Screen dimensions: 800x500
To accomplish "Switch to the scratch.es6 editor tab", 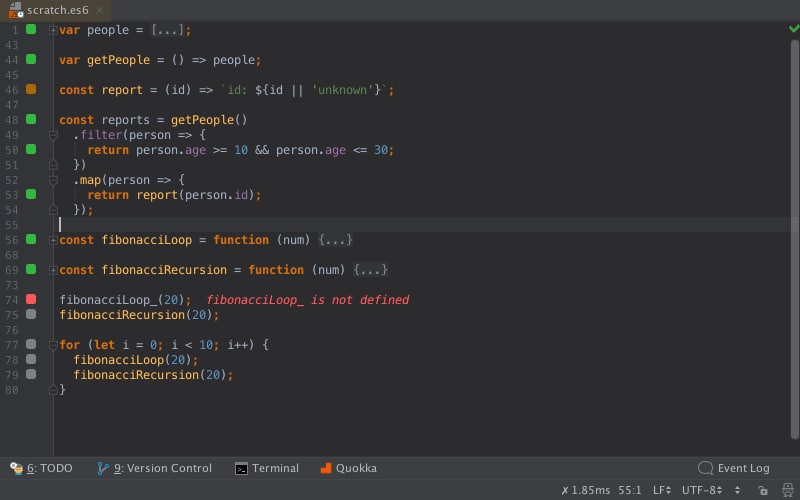I will click(55, 10).
